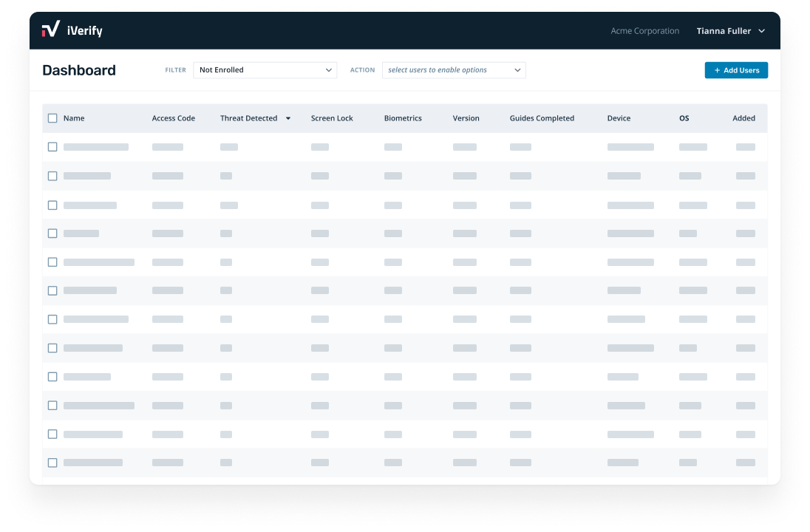Sort by the OS column header
Image resolution: width=810 pixels, height=532 pixels.
coord(684,118)
